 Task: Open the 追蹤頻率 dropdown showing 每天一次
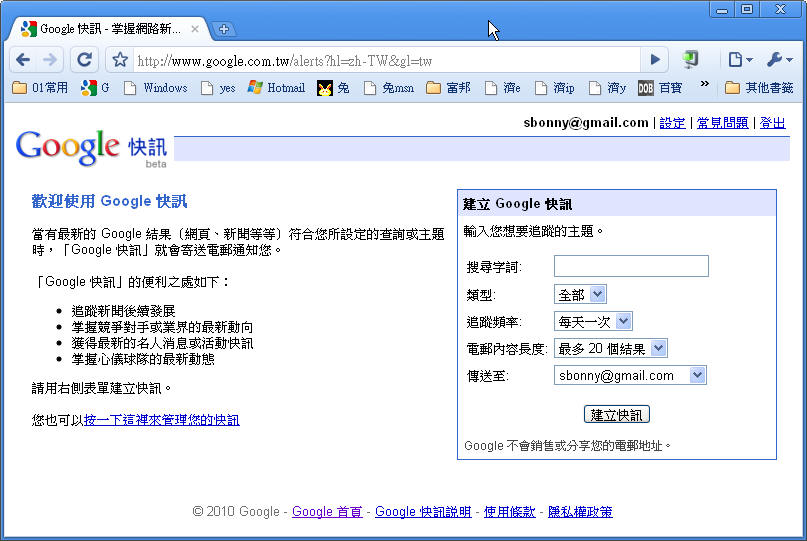pyautogui.click(x=593, y=322)
